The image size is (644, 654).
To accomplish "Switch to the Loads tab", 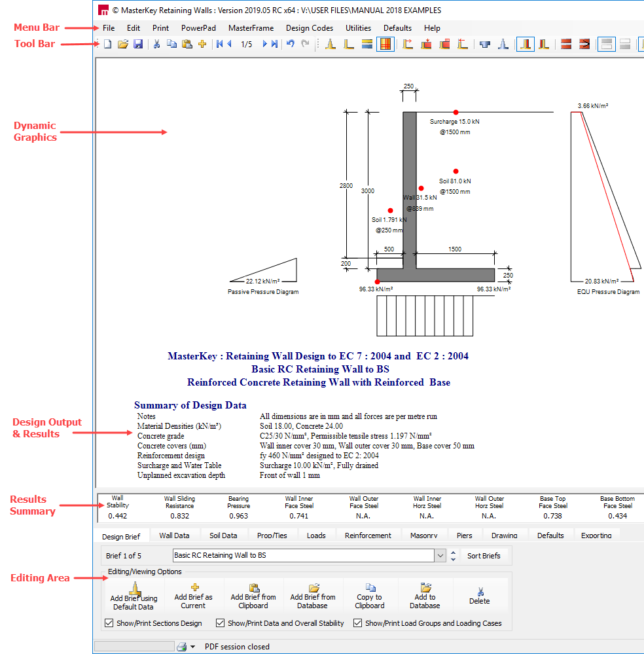I will (316, 536).
